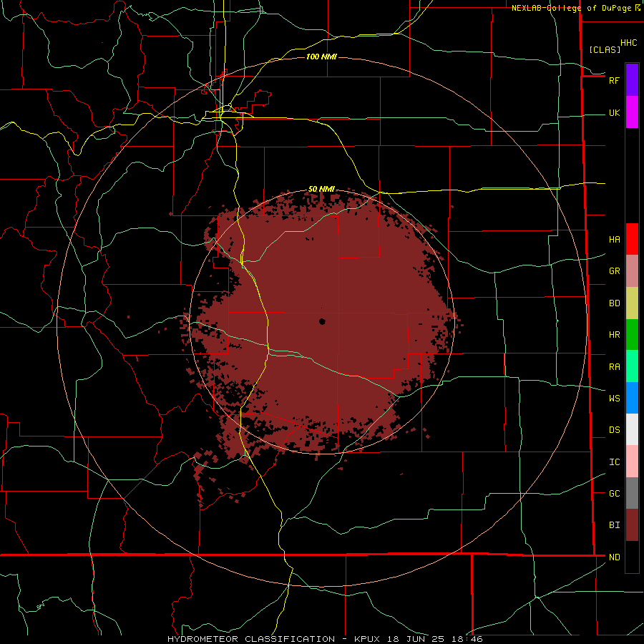This screenshot has height=644, width=644.
Task: Click the 'HHC' product code text
Action: [x=628, y=43]
